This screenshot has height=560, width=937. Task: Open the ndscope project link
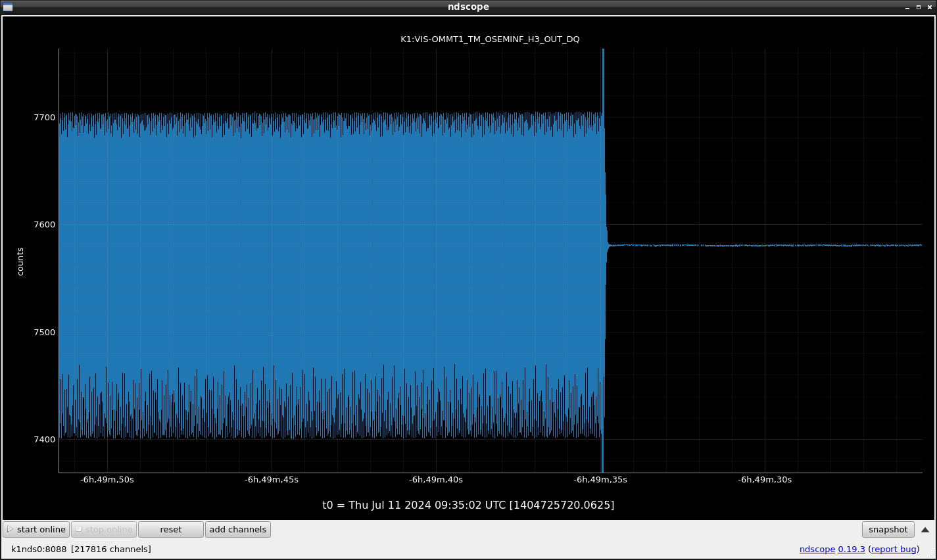click(x=817, y=549)
